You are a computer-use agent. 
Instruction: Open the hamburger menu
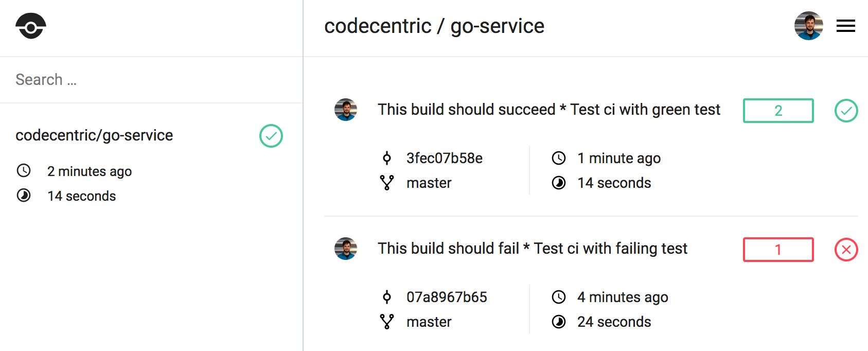tap(845, 26)
